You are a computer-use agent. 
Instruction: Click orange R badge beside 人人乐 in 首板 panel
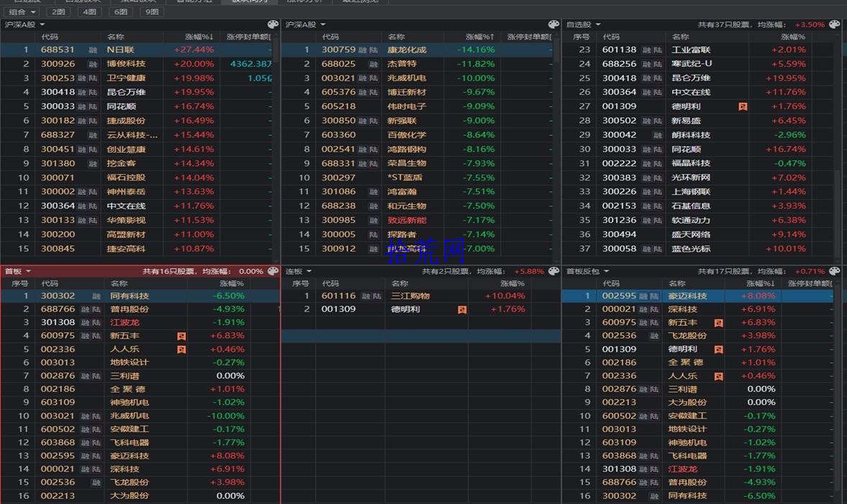click(181, 349)
